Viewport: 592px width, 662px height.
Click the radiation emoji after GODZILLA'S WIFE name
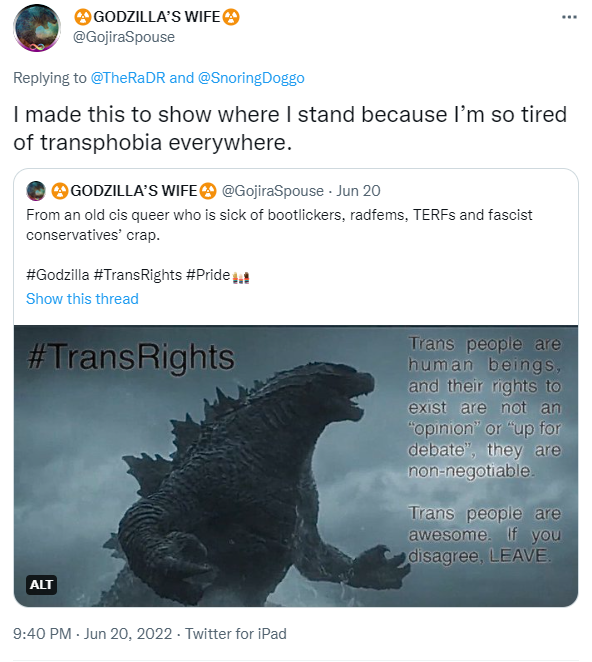coord(231,17)
